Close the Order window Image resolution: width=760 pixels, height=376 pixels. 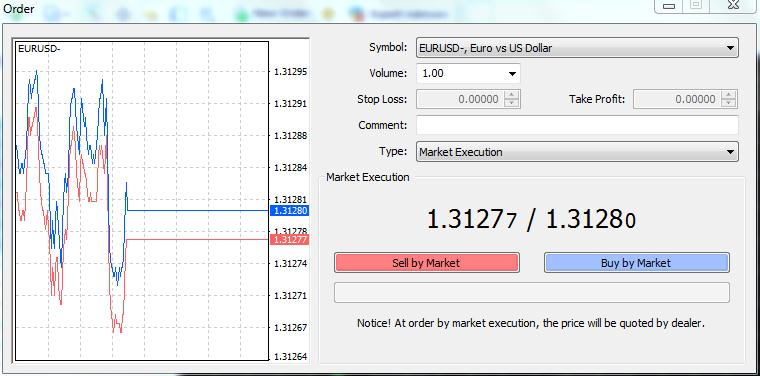pos(733,5)
